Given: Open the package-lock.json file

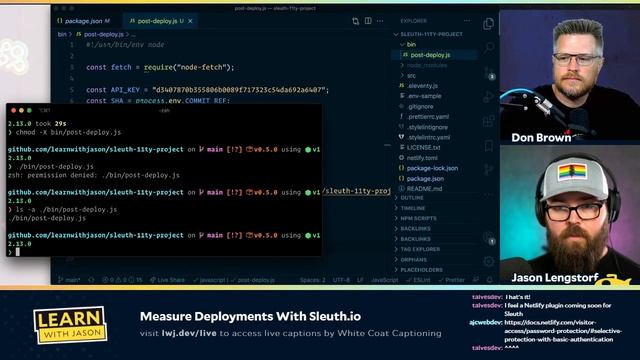Looking at the screenshot, I should pos(432,168).
